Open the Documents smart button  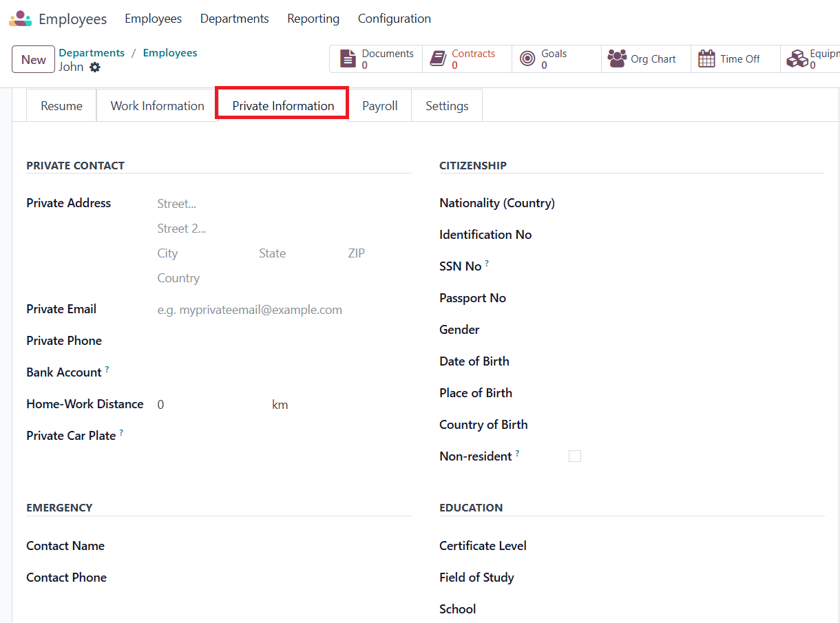(x=376, y=59)
